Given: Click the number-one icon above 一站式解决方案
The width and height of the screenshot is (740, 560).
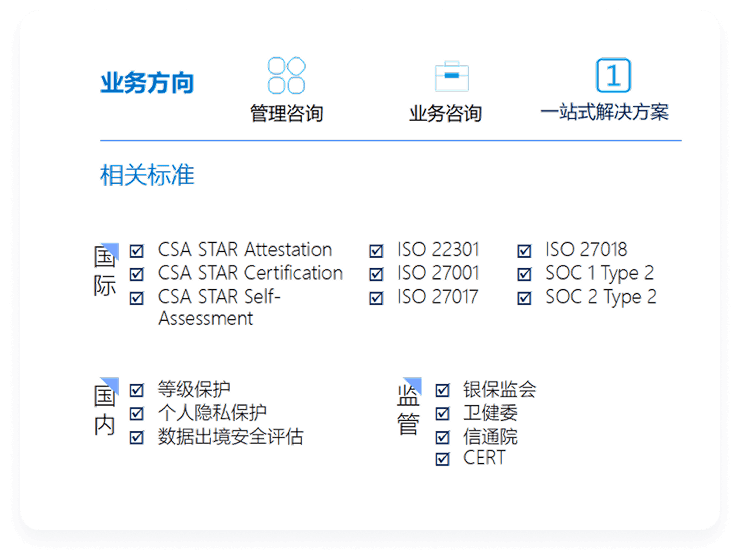Looking at the screenshot, I should click(x=613, y=76).
